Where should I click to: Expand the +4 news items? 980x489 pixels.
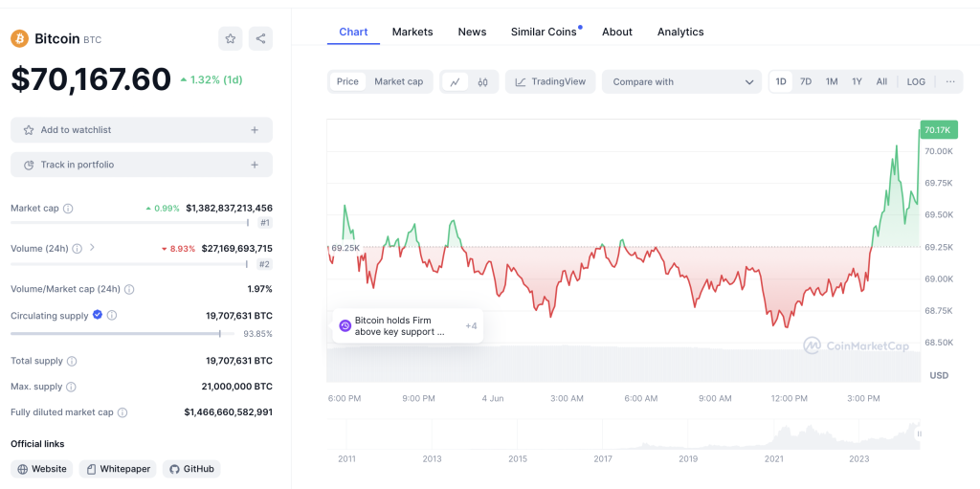[471, 325]
